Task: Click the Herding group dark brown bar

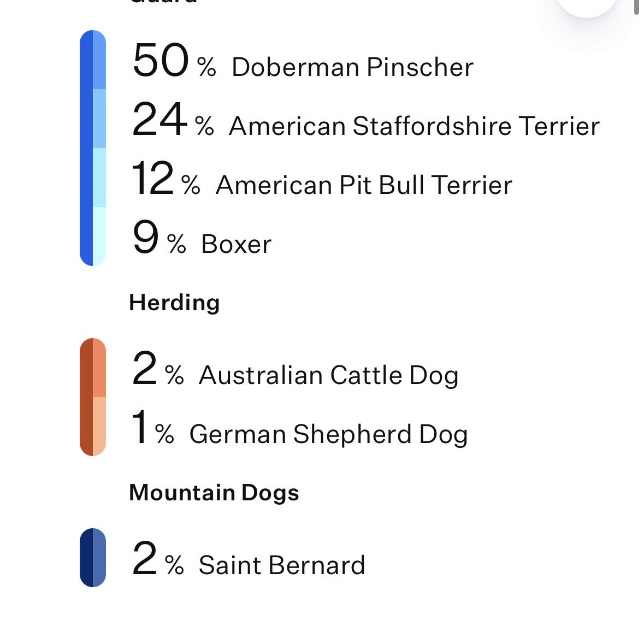Action: pos(86,397)
